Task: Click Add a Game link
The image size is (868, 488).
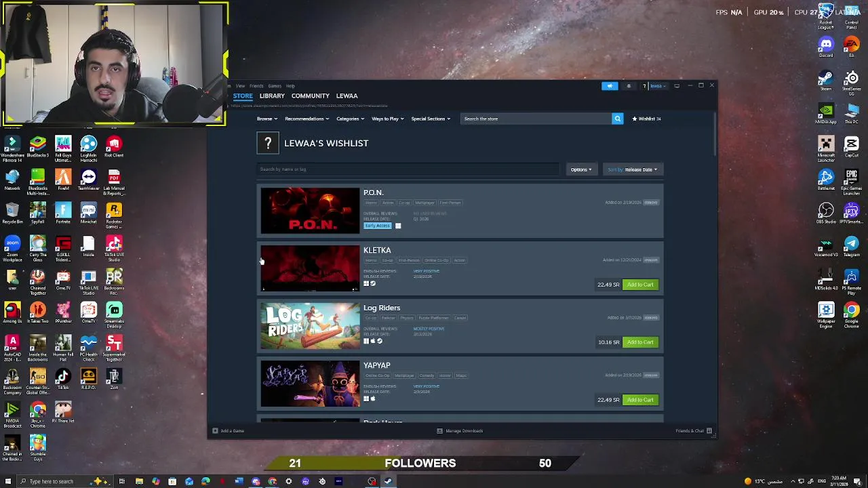Action: [229, 431]
